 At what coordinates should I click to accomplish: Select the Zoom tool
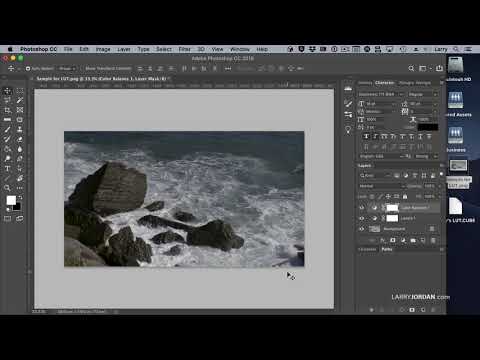[x=7, y=188]
